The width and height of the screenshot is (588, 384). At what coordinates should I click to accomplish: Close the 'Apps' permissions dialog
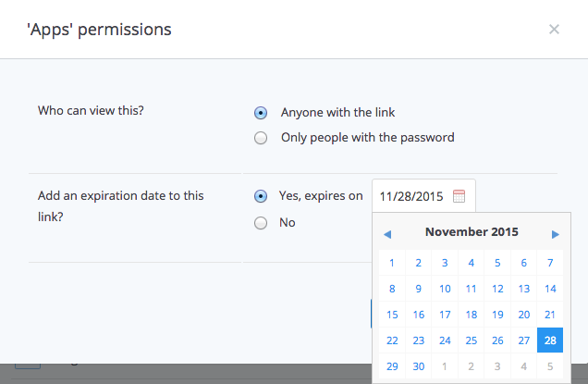point(554,29)
